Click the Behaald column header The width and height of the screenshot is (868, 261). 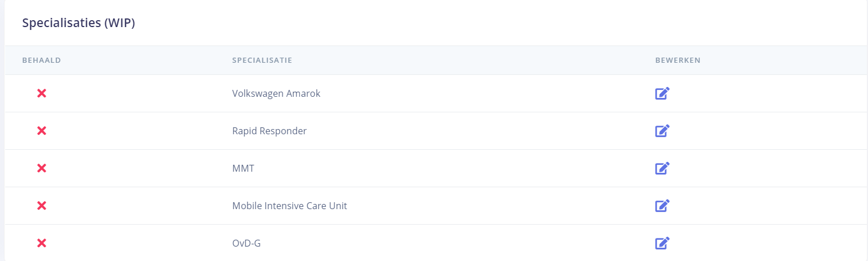click(x=41, y=60)
